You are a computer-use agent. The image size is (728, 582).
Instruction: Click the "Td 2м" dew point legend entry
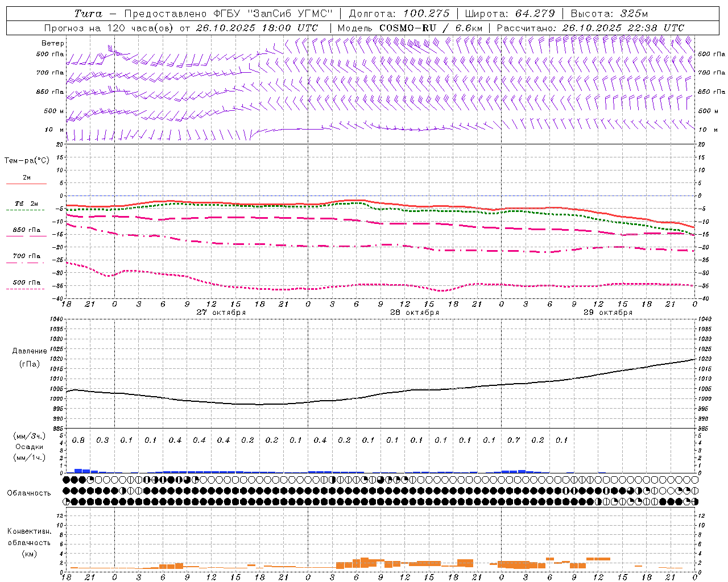point(27,203)
